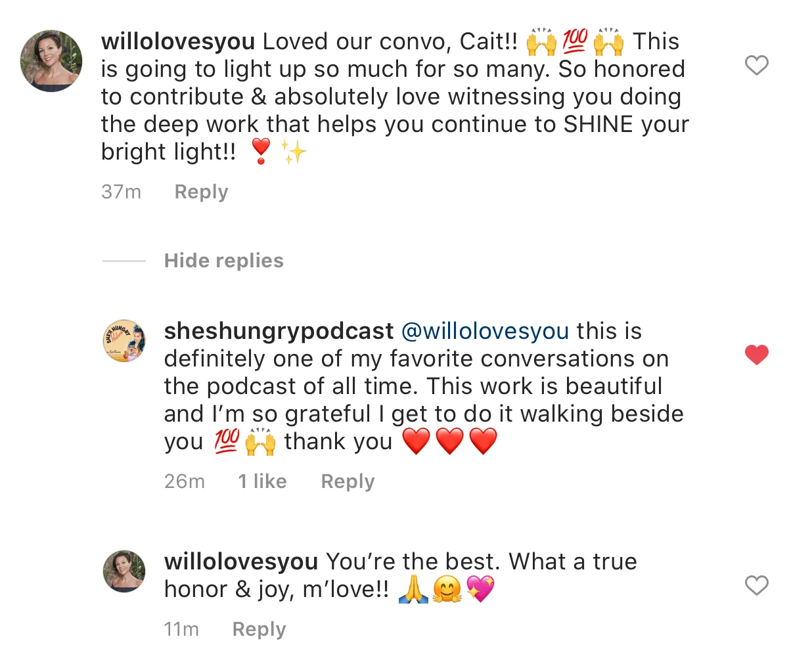Open willolovesyou's profile picture on top comment
This screenshot has width=812, height=664.
coord(51,60)
